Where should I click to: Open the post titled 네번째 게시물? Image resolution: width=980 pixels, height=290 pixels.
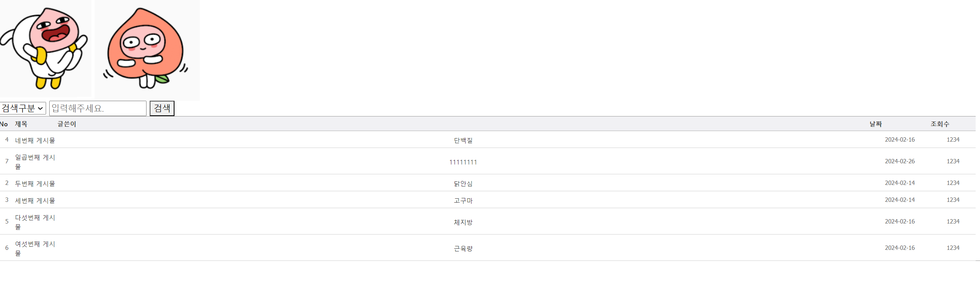(35, 140)
